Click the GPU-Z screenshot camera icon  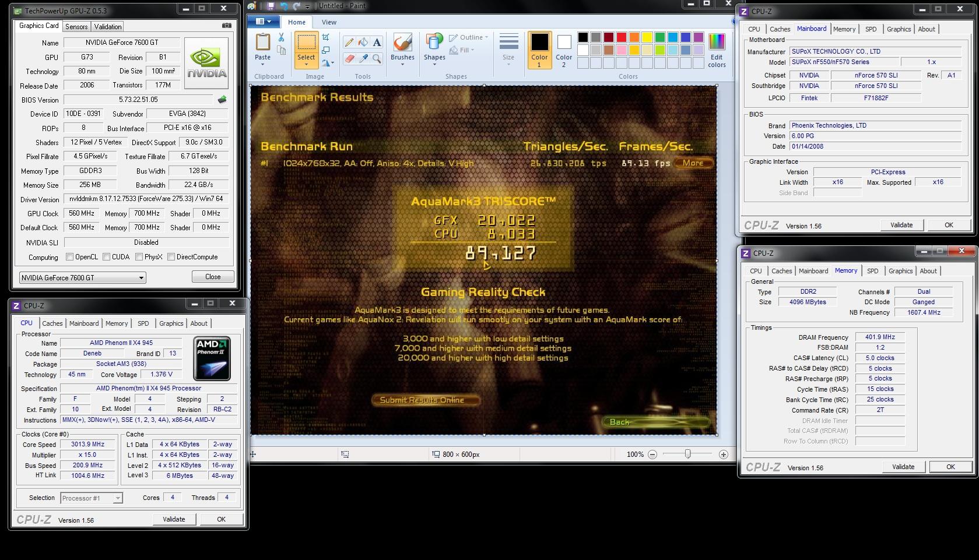coord(227,26)
